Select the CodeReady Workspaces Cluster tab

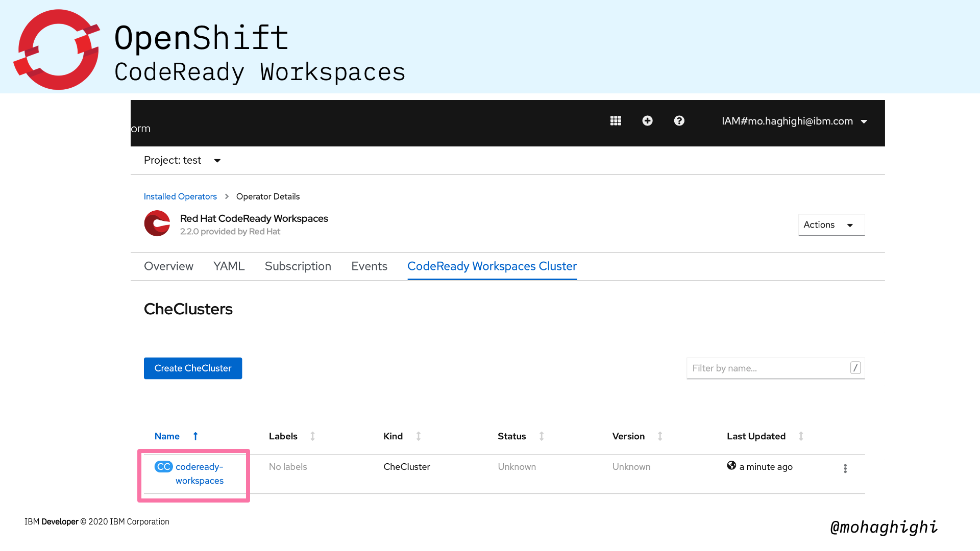pyautogui.click(x=492, y=266)
